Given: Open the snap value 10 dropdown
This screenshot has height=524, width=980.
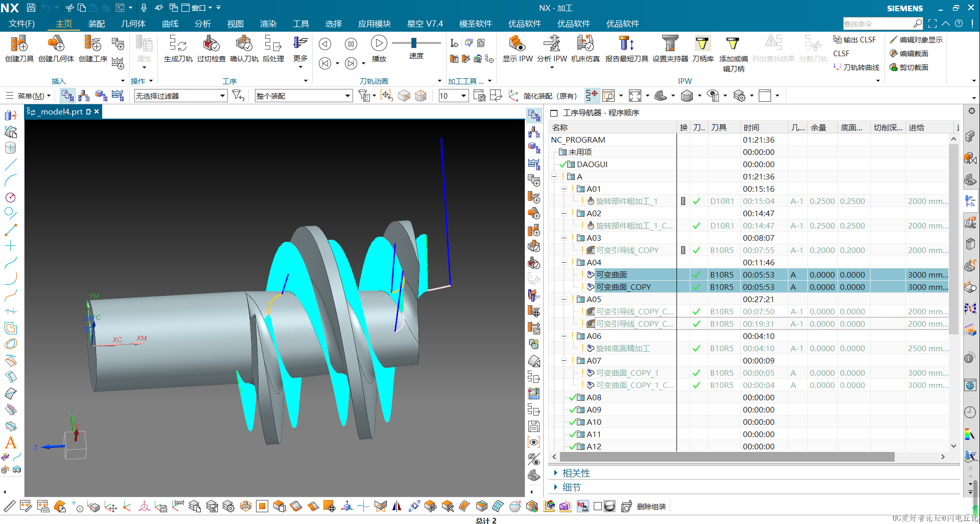Looking at the screenshot, I should point(453,96).
